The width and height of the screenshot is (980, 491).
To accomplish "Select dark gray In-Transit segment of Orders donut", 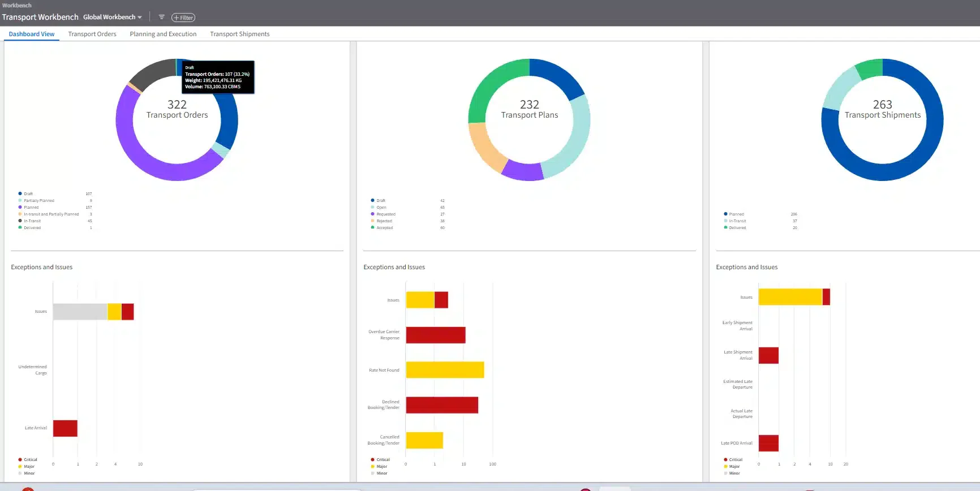I will [x=153, y=74].
